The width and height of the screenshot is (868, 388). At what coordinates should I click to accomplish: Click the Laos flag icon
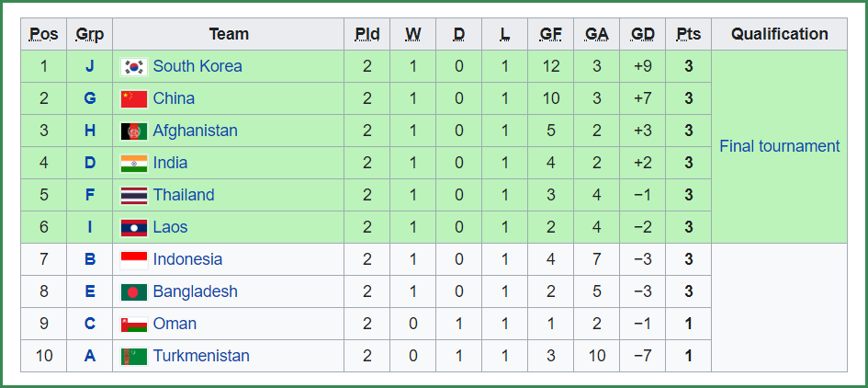[134, 227]
